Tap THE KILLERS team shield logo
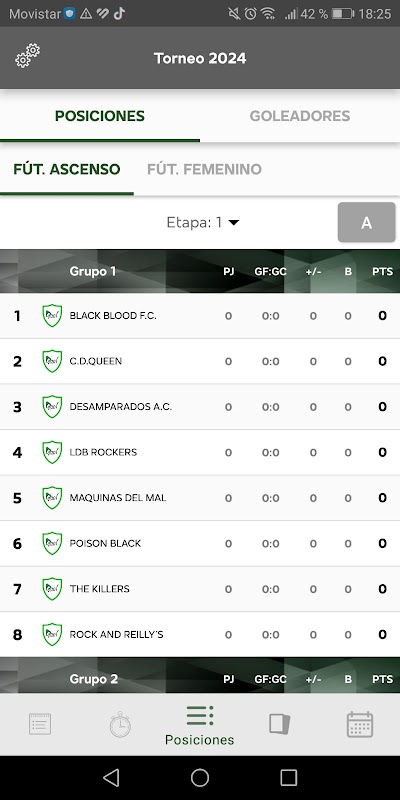The width and height of the screenshot is (400, 800). (52, 589)
